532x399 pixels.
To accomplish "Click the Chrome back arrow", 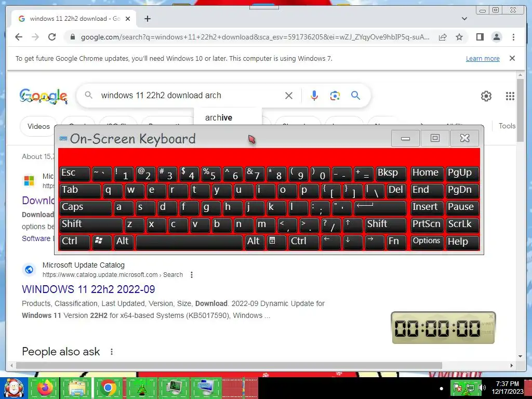I will coord(19,37).
